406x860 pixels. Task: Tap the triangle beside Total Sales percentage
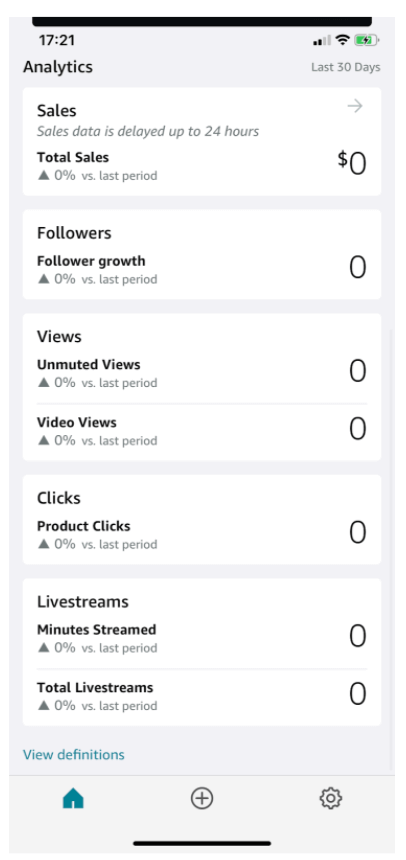point(44,176)
